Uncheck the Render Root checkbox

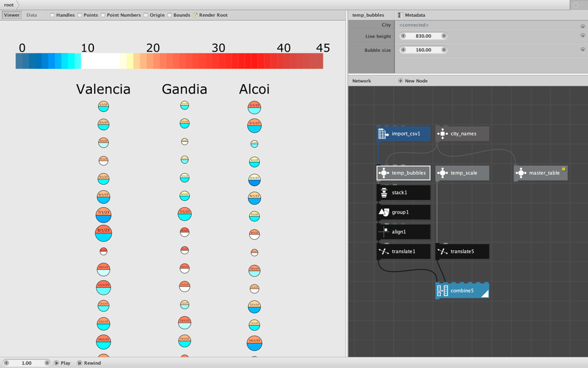click(x=195, y=15)
